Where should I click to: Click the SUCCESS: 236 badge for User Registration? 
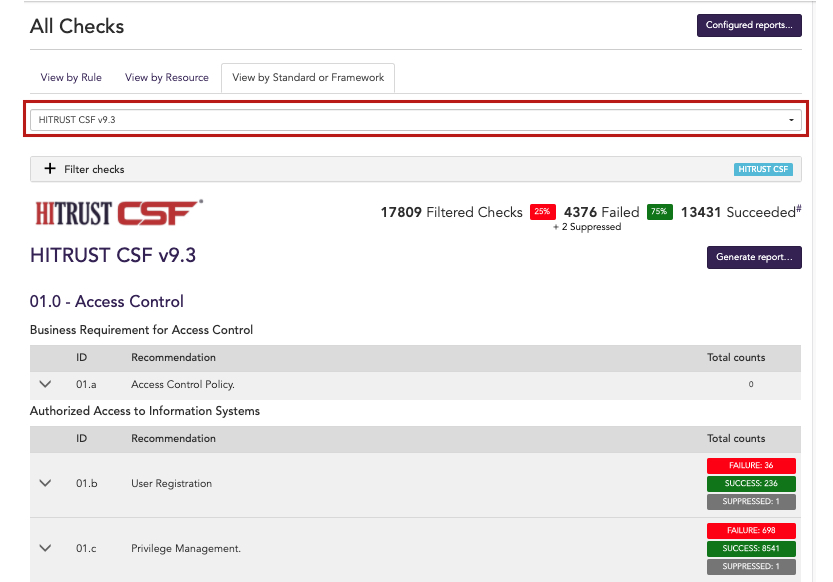click(751, 483)
